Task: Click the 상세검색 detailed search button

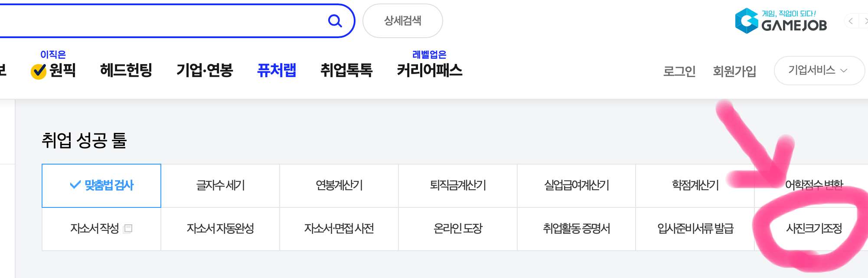Action: (x=403, y=20)
